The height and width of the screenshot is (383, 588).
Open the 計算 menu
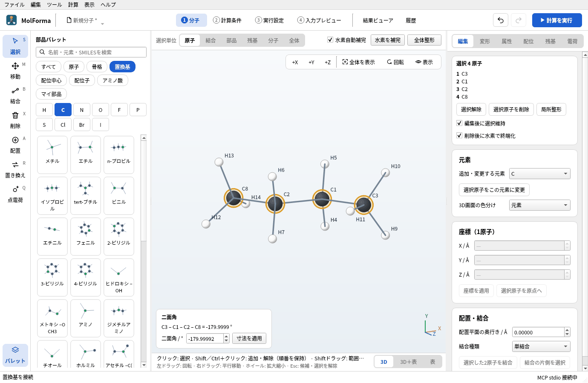click(x=73, y=5)
